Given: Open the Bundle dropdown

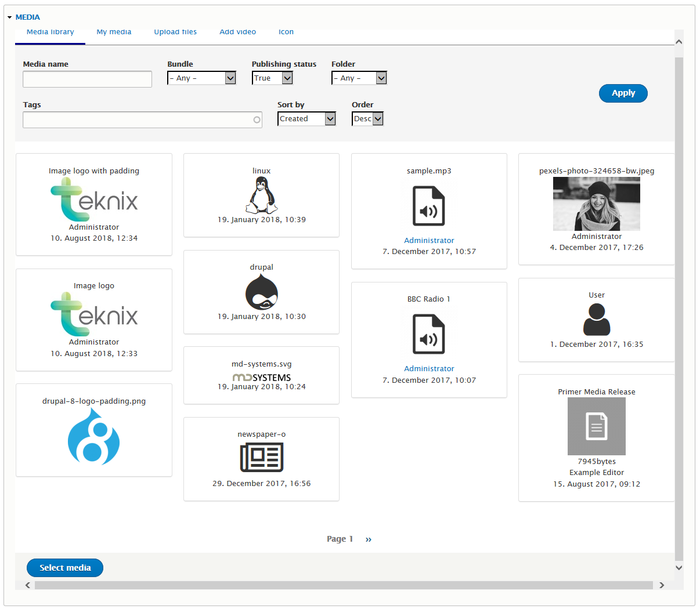Looking at the screenshot, I should point(201,77).
